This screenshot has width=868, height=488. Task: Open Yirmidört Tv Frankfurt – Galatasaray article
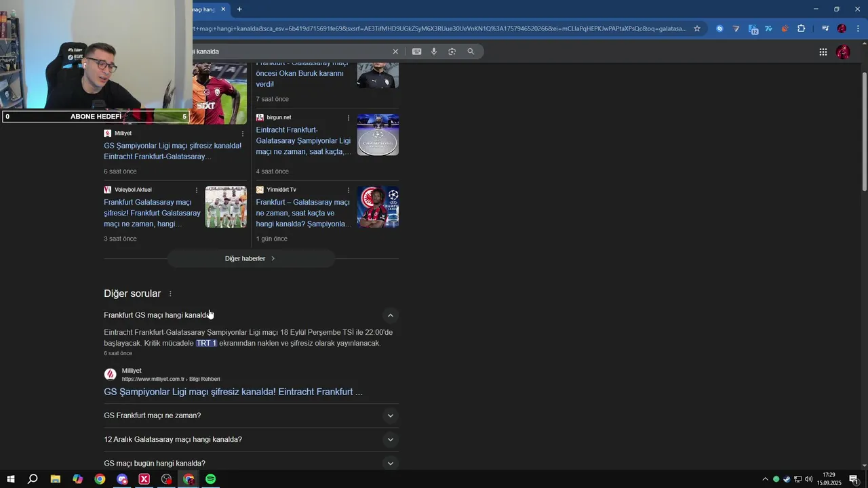(303, 213)
